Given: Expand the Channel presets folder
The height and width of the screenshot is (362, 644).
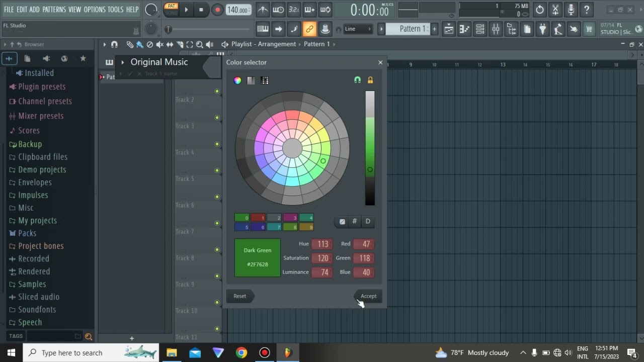Looking at the screenshot, I should 45,101.
